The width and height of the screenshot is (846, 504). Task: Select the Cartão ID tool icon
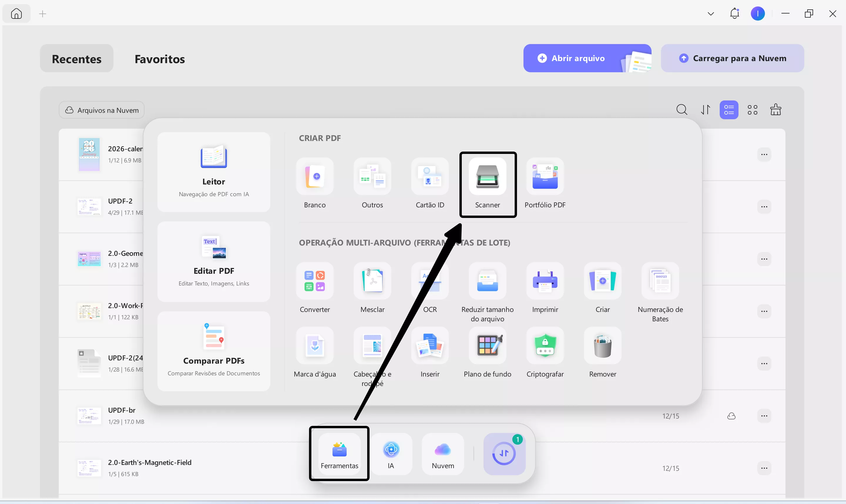tap(430, 177)
